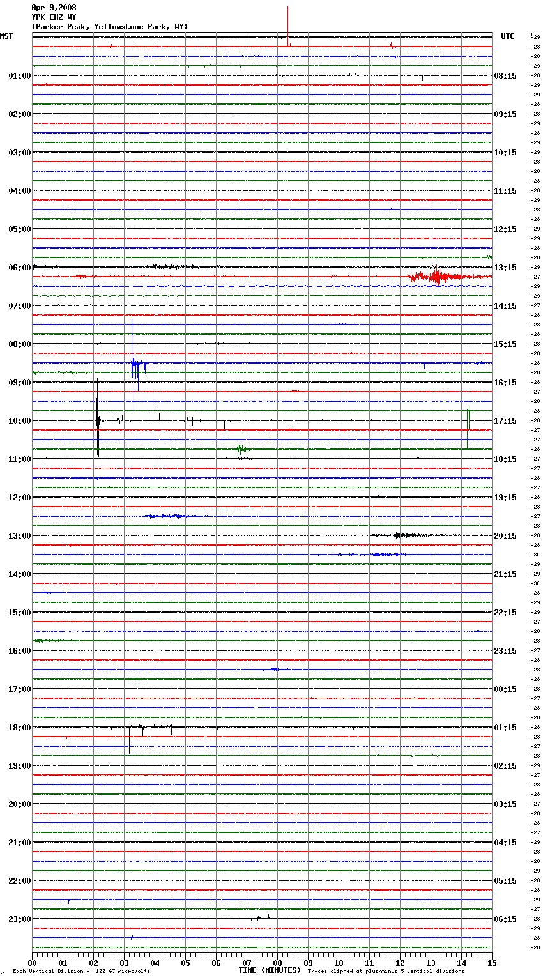The height and width of the screenshot is (980, 543).
Task: Click the "(Parker Peak, Yellowstone Park, WY)" title
Action: coord(110,27)
